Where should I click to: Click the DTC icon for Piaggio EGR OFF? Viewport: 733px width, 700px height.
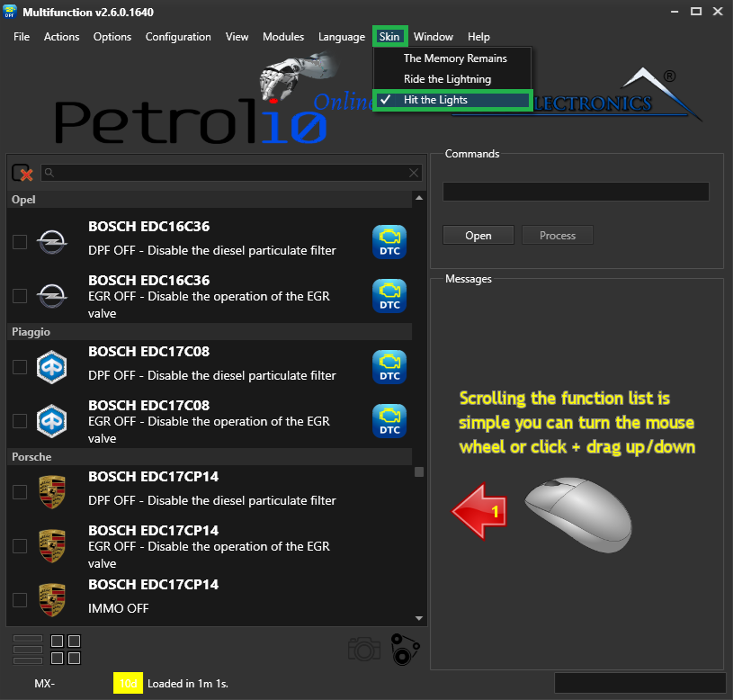pos(389,421)
